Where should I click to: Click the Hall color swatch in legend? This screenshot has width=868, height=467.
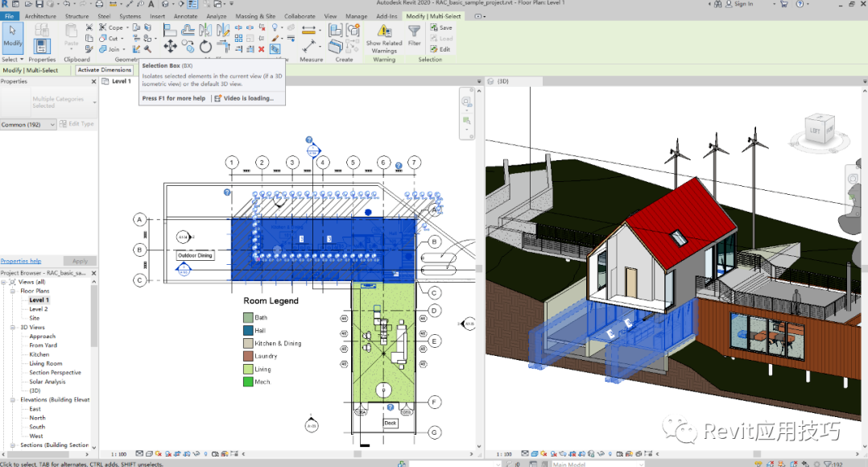[248, 330]
